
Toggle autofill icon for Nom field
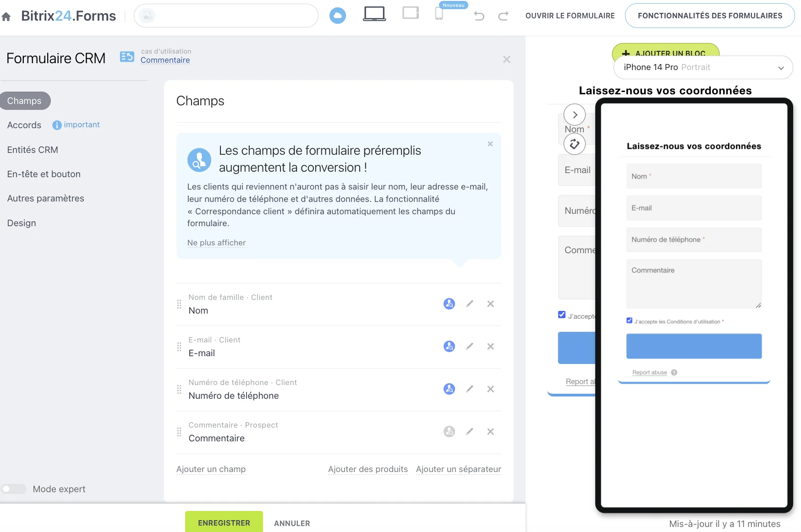click(x=449, y=304)
